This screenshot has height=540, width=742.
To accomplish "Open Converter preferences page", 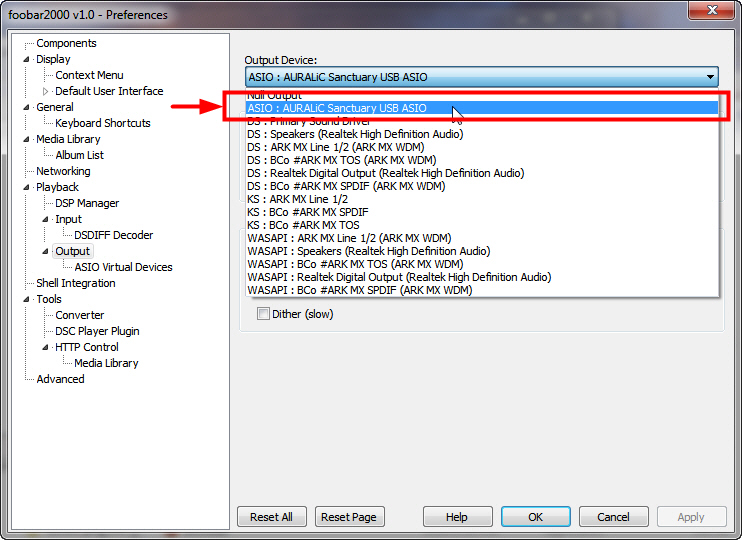I will (x=80, y=315).
